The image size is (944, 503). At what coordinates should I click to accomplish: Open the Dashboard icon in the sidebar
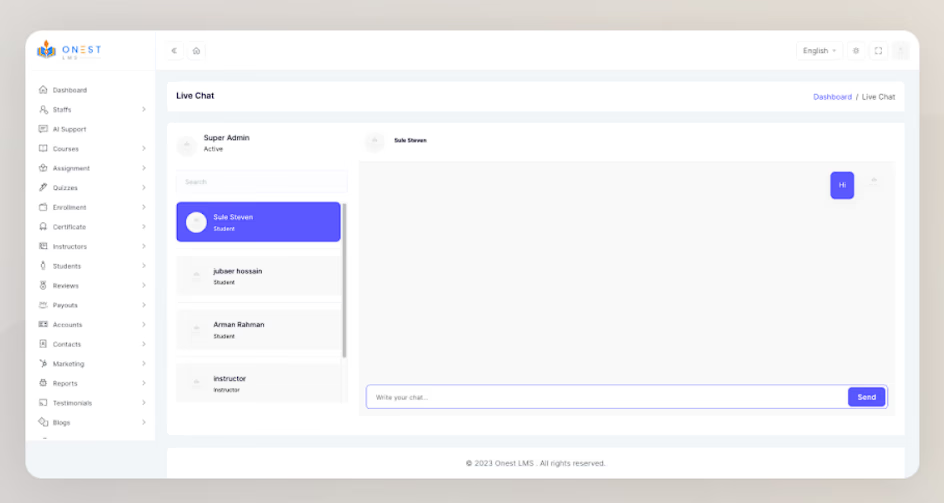(x=43, y=90)
